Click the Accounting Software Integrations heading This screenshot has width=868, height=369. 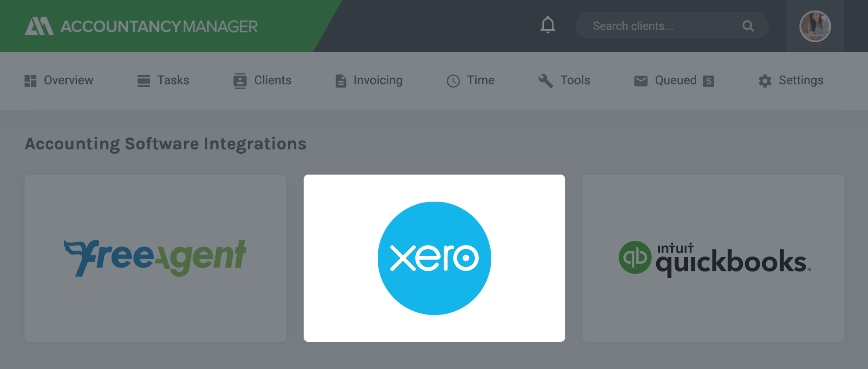pyautogui.click(x=166, y=144)
